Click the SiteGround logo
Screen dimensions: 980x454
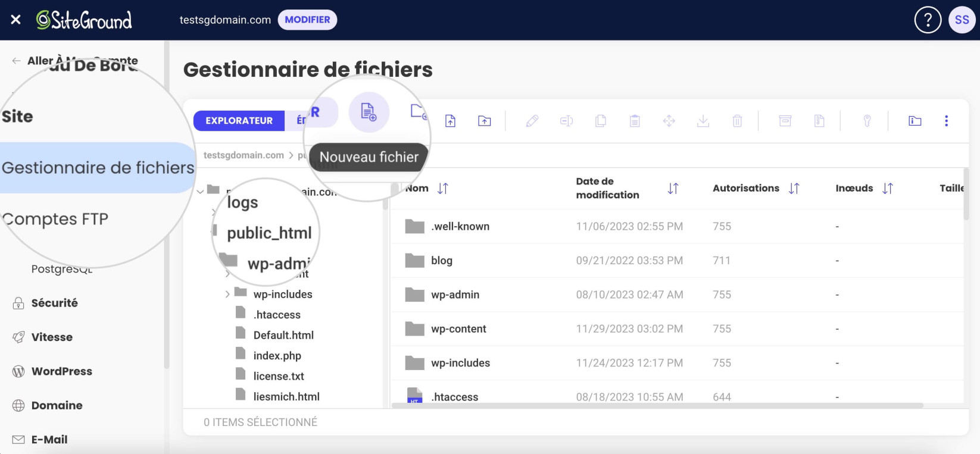pos(84,20)
